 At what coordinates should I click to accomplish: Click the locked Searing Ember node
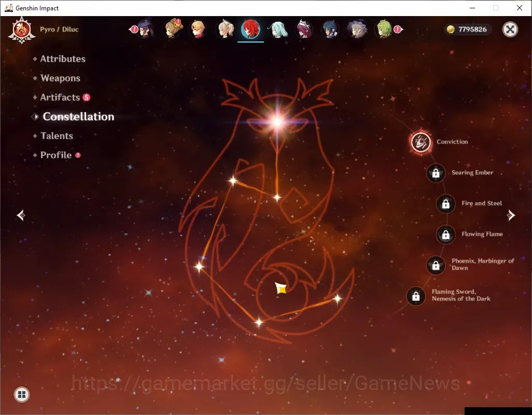pos(436,173)
